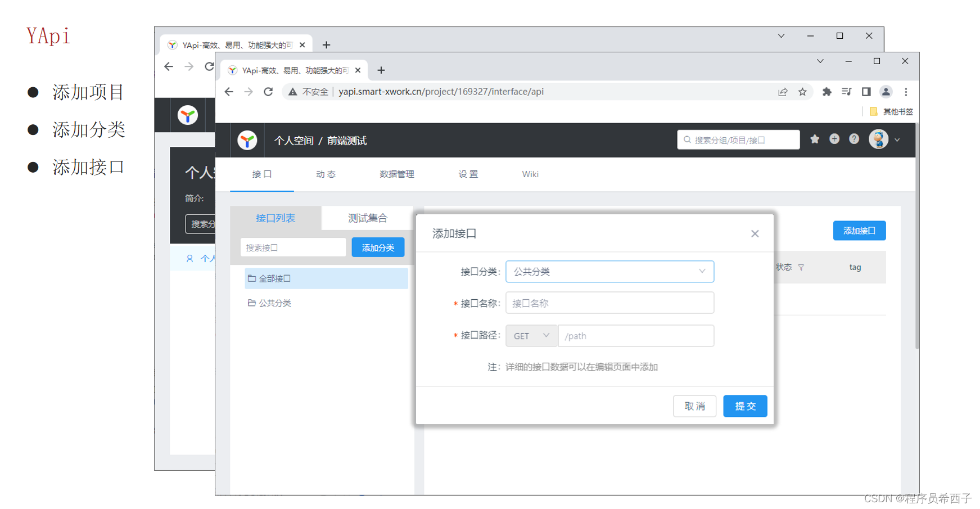Focus the 搜索分组/项目/接口 search box

(738, 139)
